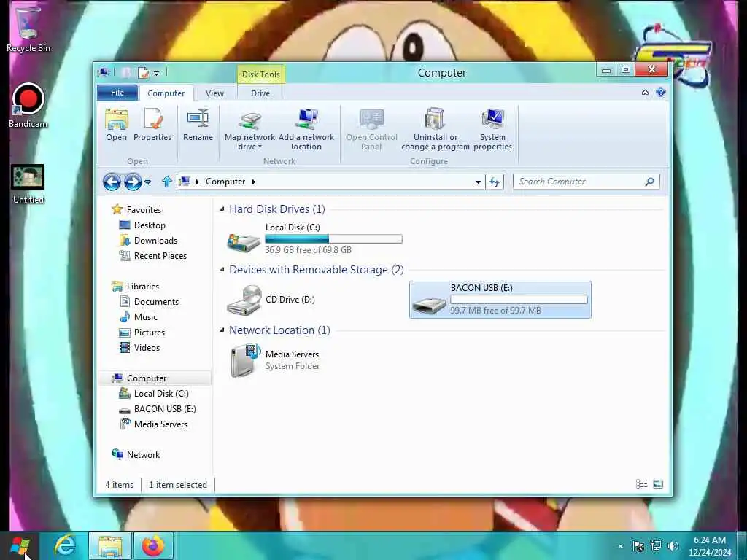This screenshot has height=560, width=747.
Task: Switch to the View ribbon tab
Action: (215, 93)
